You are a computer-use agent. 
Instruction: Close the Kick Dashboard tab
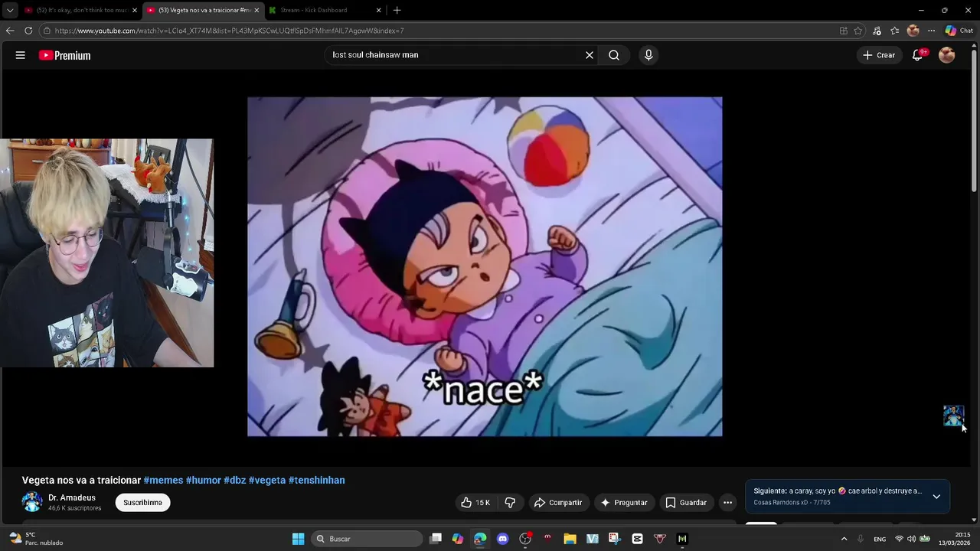click(x=378, y=10)
